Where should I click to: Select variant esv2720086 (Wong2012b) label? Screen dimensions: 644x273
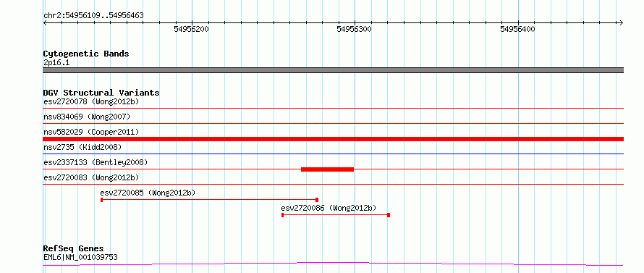(x=329, y=208)
